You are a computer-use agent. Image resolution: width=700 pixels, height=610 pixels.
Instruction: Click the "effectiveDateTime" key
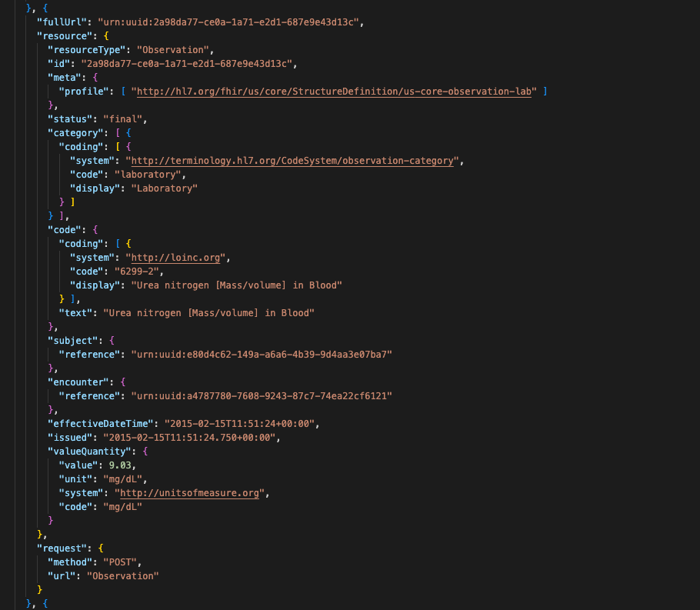101,424
